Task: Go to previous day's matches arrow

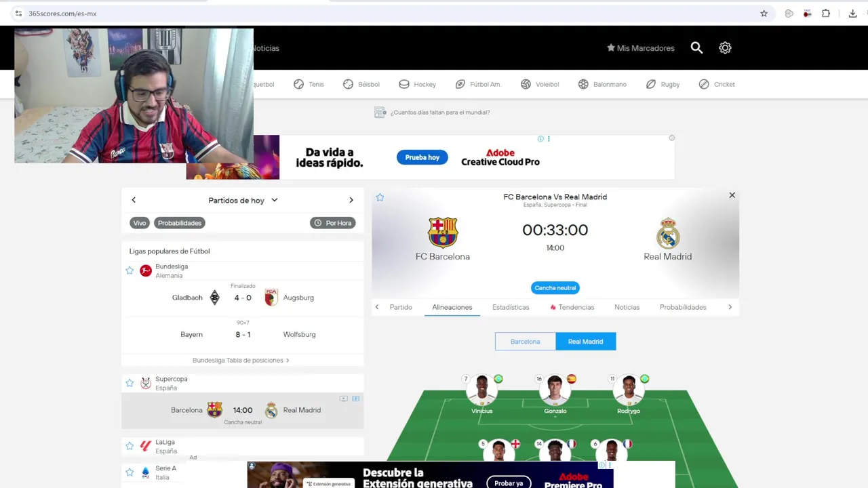Action: click(x=134, y=200)
